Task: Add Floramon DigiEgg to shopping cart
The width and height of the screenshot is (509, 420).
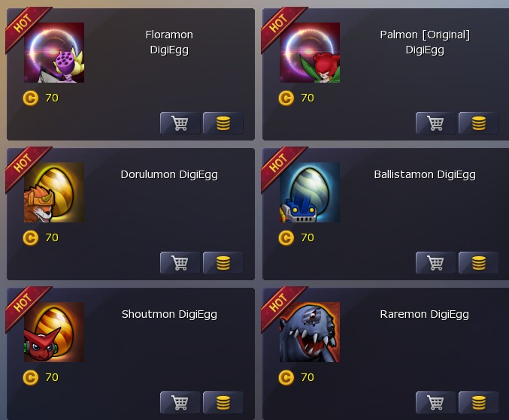Action: tap(180, 123)
